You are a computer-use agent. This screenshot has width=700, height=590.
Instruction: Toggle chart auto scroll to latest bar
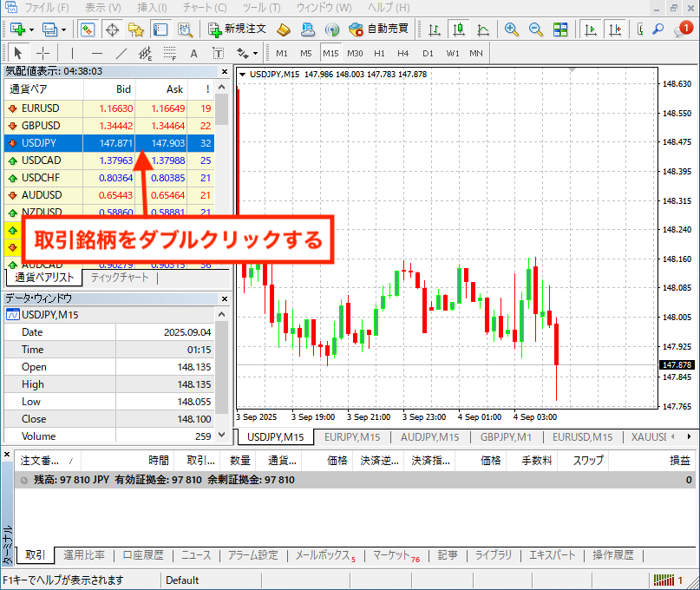tap(591, 29)
